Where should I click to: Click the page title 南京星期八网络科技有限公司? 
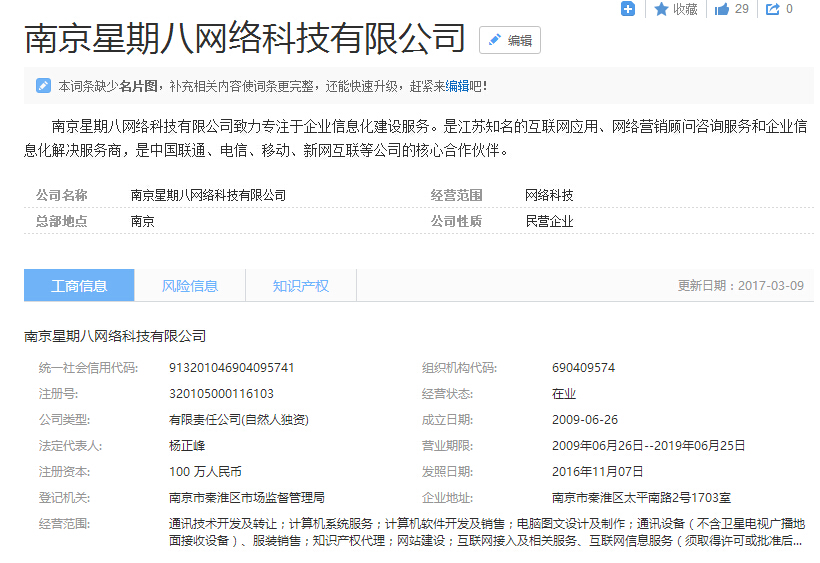(245, 40)
